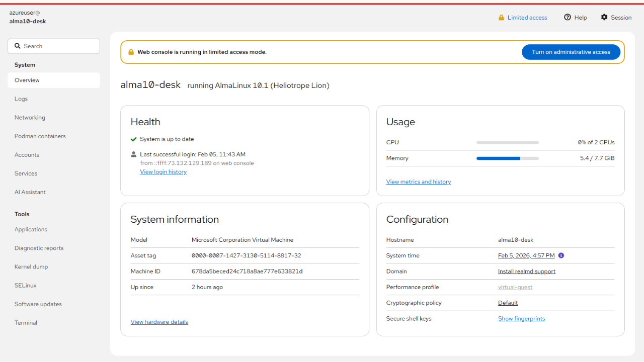Screen dimensions: 644x362
Task: Open Software updates page
Action: click(54, 304)
